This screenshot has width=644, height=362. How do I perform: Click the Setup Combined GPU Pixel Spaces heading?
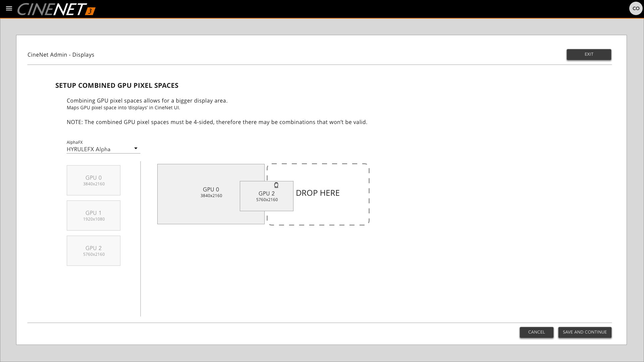coord(117,85)
